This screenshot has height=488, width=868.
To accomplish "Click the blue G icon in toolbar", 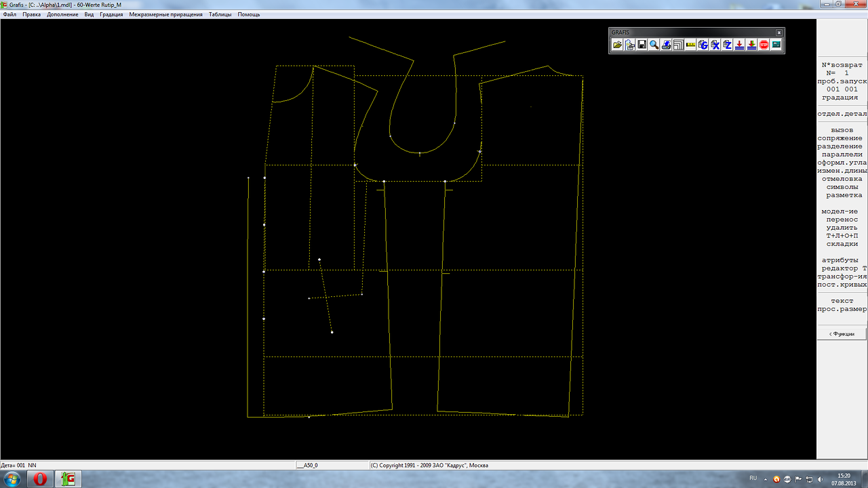I will pos(703,45).
